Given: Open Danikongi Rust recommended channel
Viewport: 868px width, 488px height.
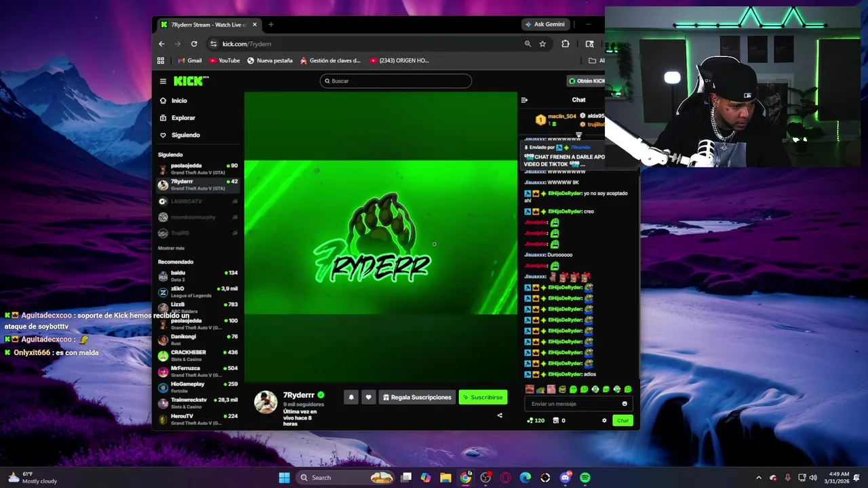Looking at the screenshot, I should point(198,340).
